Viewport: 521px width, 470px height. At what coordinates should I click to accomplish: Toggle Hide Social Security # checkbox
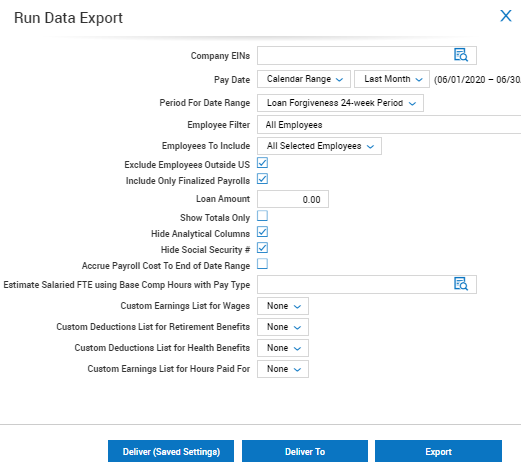click(262, 248)
